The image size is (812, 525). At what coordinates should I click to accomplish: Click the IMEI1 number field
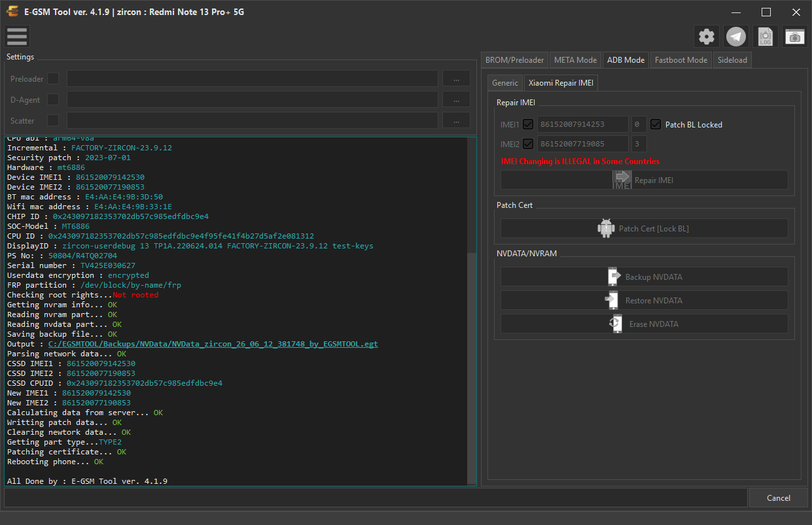583,124
